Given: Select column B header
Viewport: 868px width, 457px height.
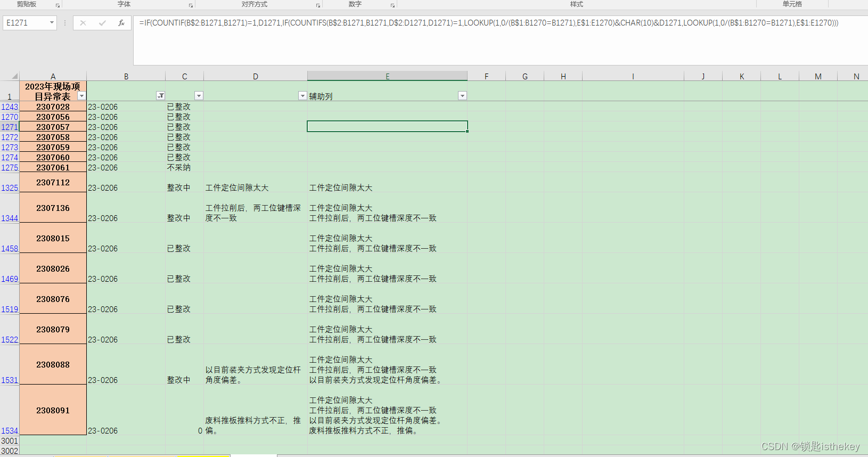Looking at the screenshot, I should pyautogui.click(x=126, y=76).
